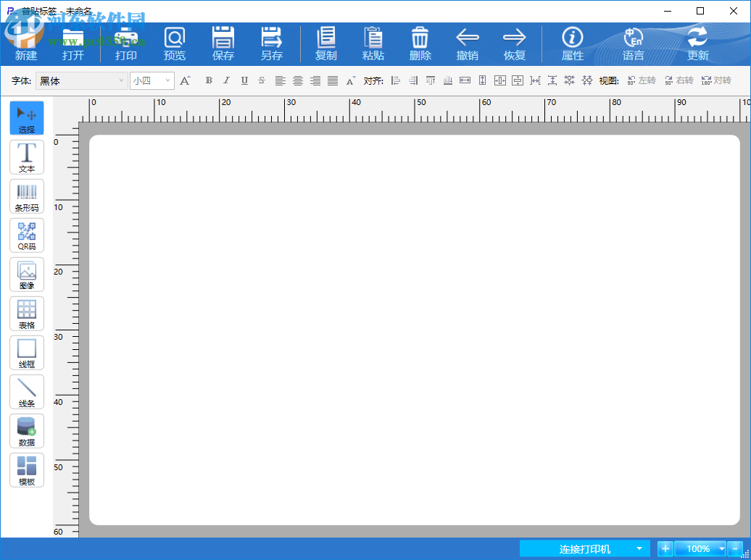
Task: Make objects the same width
Action: (465, 80)
